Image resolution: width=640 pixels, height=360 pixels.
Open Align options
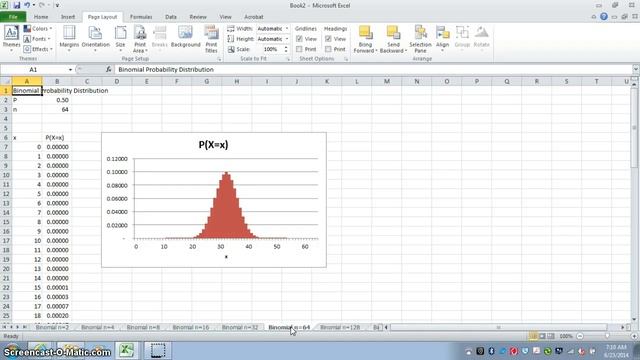(442, 39)
